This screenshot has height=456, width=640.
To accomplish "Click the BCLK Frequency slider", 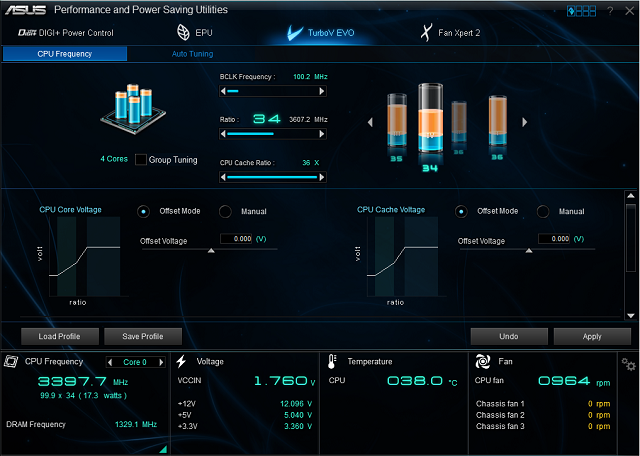I will point(270,90).
